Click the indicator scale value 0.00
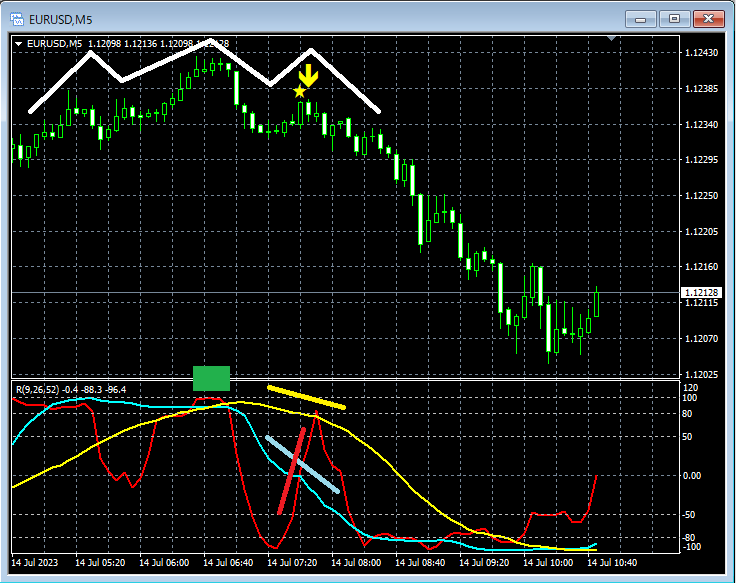 [691, 476]
